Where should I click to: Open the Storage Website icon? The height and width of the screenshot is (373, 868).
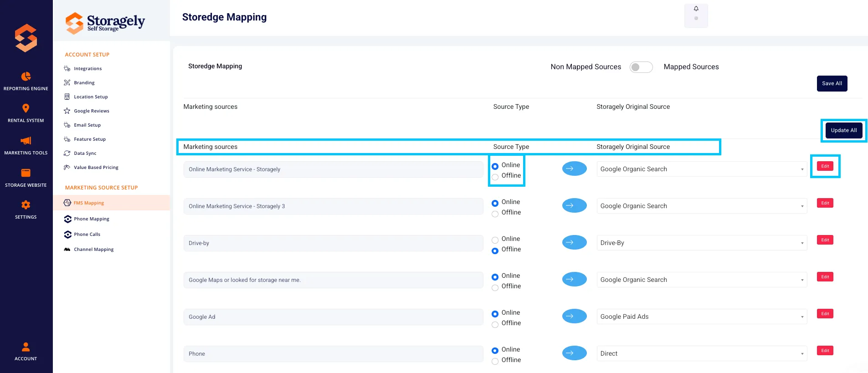pos(26,173)
